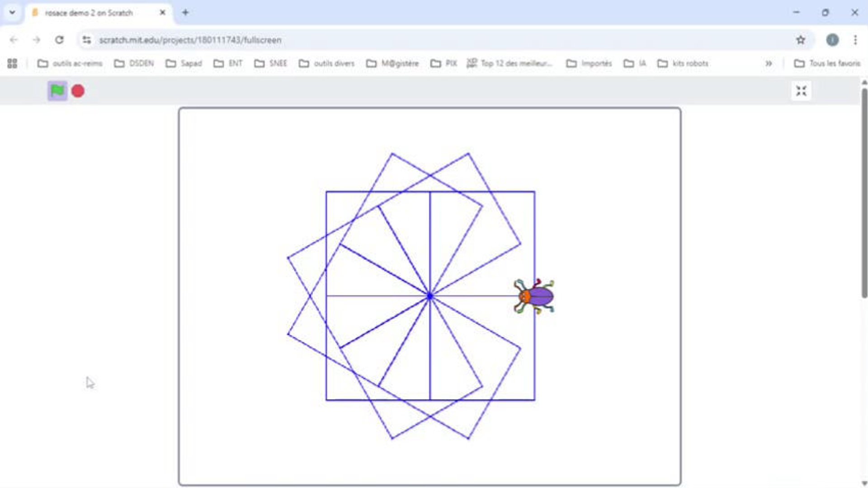This screenshot has width=868, height=488.
Task: Open the Sapad bookmark folder
Action: point(184,63)
